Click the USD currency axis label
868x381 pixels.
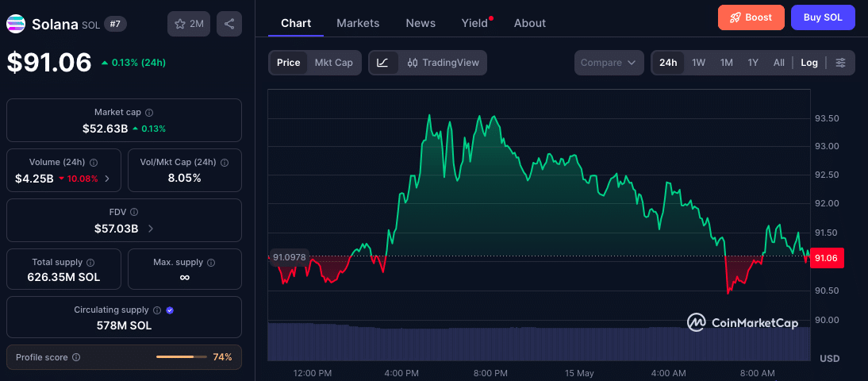pyautogui.click(x=829, y=359)
